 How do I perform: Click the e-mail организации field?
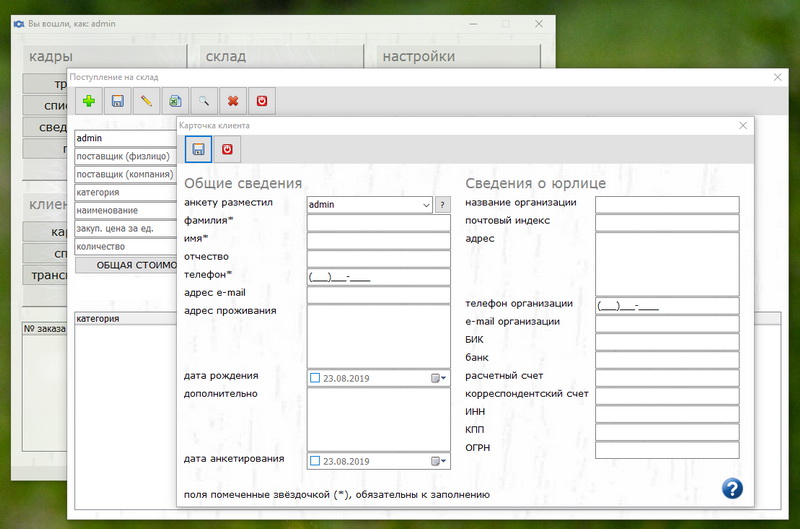click(667, 324)
